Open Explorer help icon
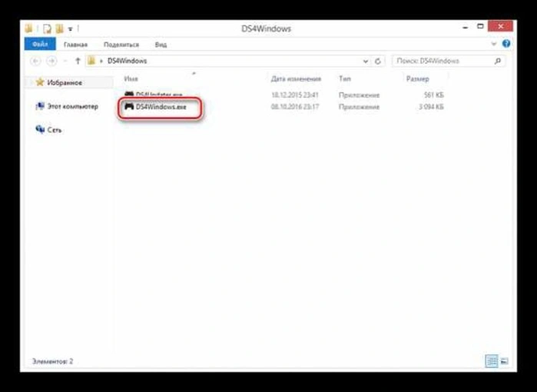Image resolution: width=537 pixels, height=392 pixels. pyautogui.click(x=506, y=44)
